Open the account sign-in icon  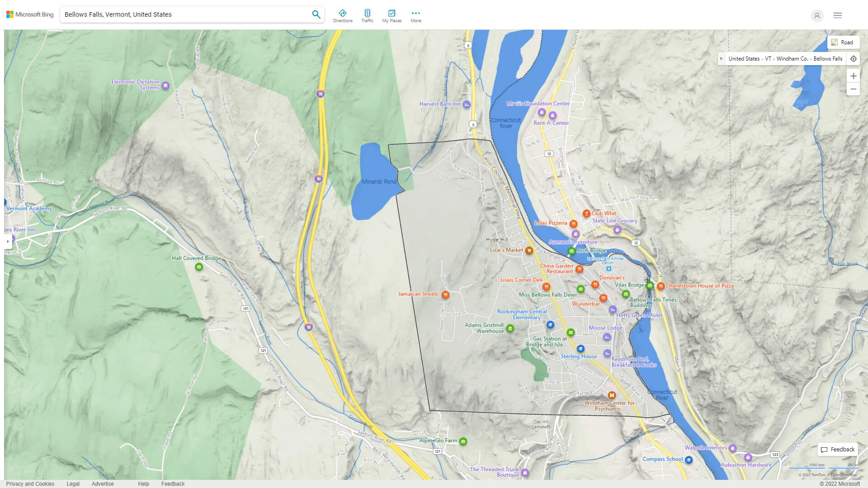817,15
